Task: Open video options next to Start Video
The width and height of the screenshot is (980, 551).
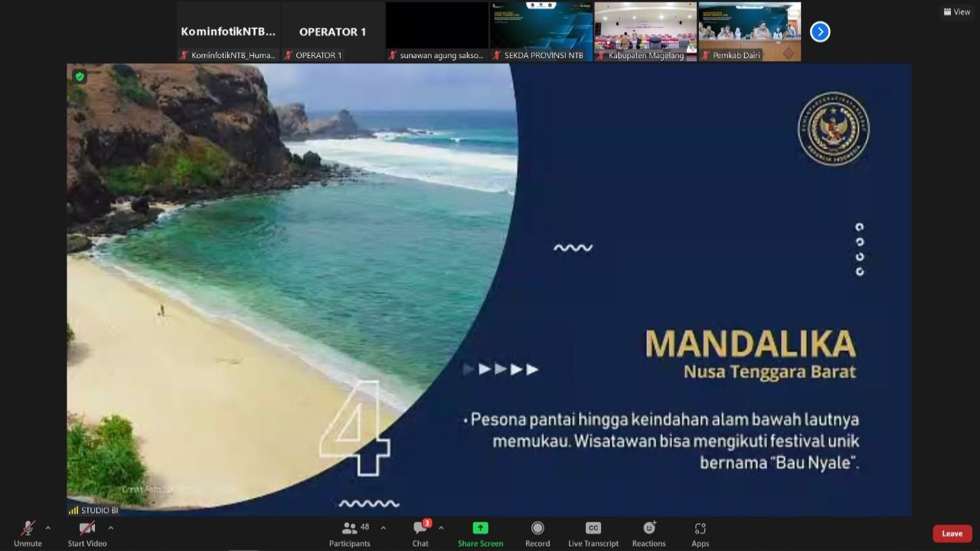Action: pyautogui.click(x=111, y=528)
